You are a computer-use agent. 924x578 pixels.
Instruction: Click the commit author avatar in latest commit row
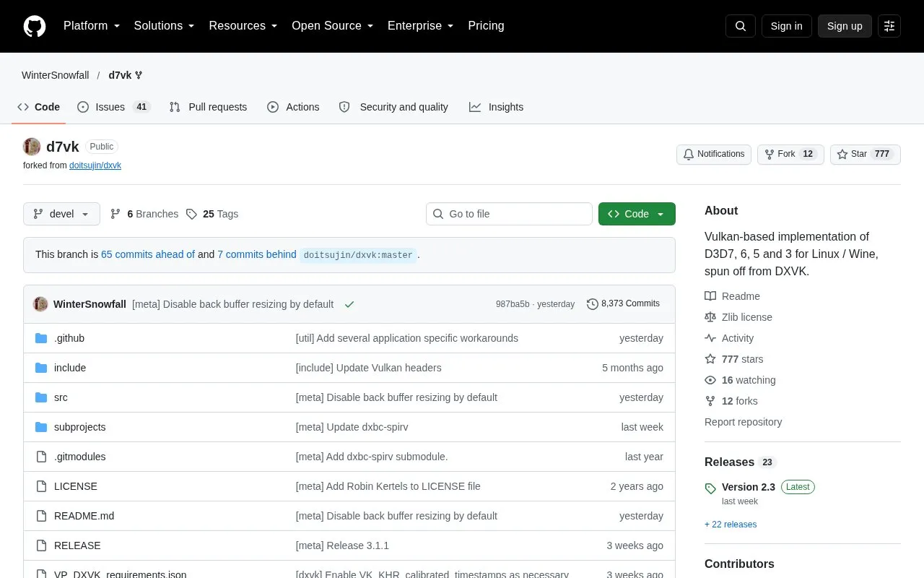[40, 304]
